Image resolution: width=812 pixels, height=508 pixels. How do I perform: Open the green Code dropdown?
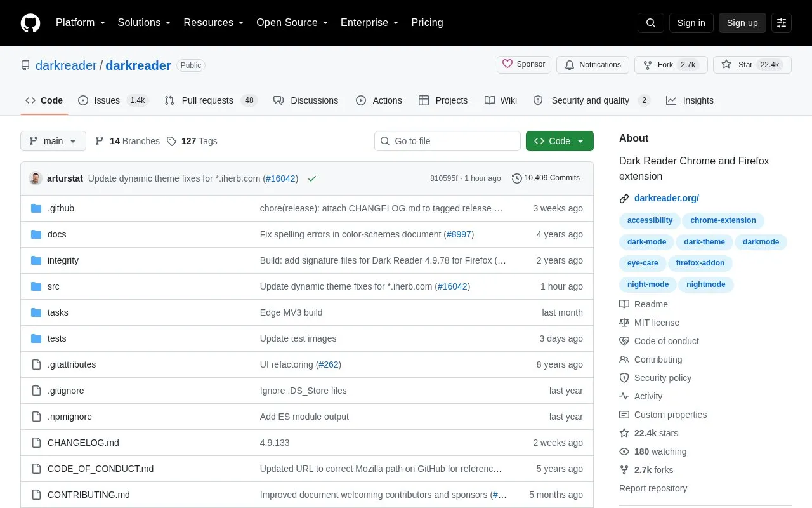click(560, 141)
